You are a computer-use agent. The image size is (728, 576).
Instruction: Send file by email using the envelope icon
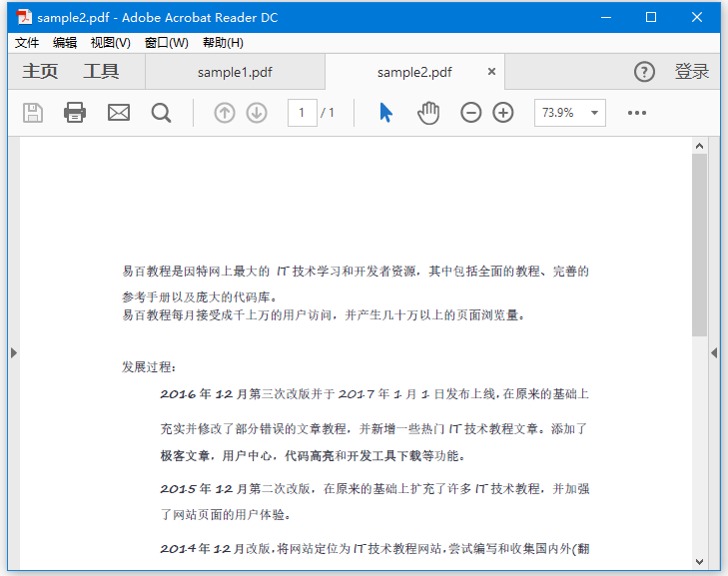[x=119, y=113]
